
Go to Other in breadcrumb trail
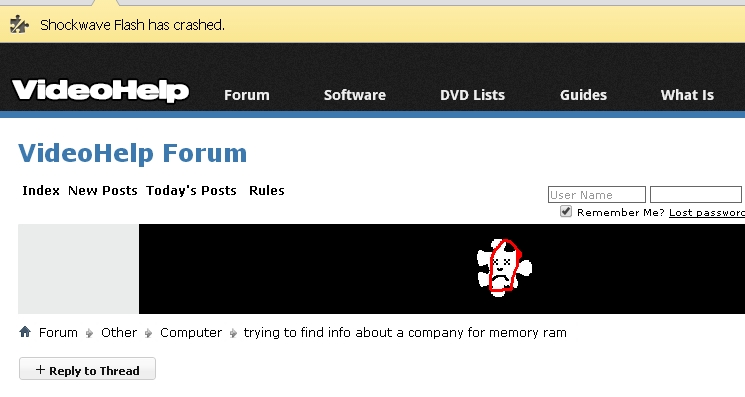119,332
